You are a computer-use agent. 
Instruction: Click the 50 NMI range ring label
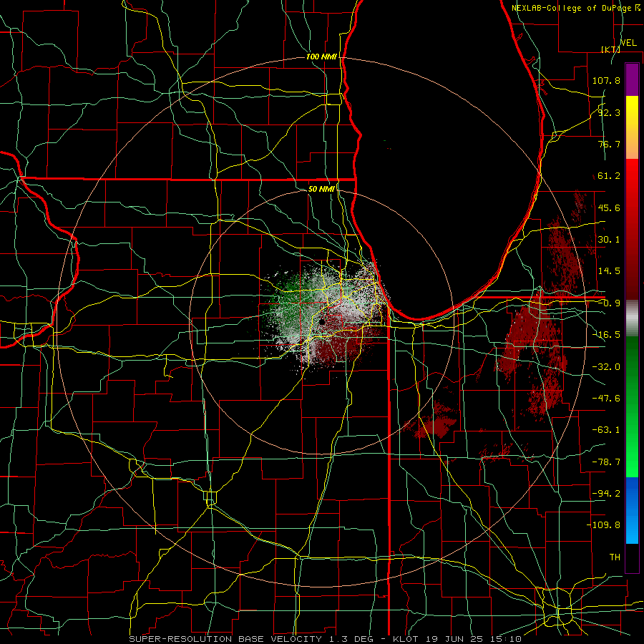coord(321,189)
